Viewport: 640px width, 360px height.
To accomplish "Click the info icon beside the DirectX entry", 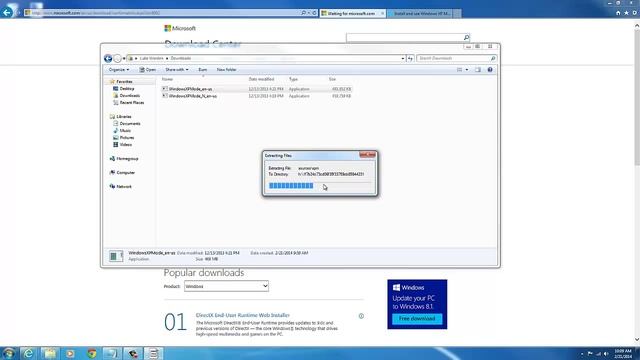I will 361,316.
